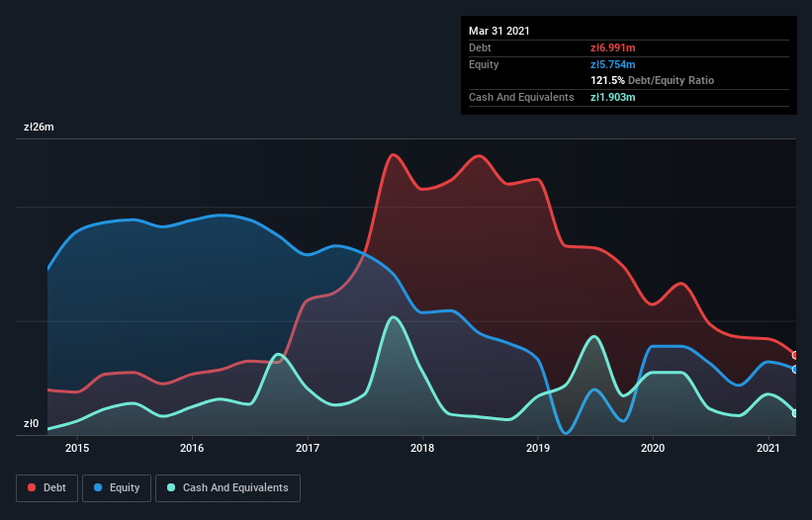Click the zł0 y-axis label
The image size is (812, 520).
click(x=31, y=423)
